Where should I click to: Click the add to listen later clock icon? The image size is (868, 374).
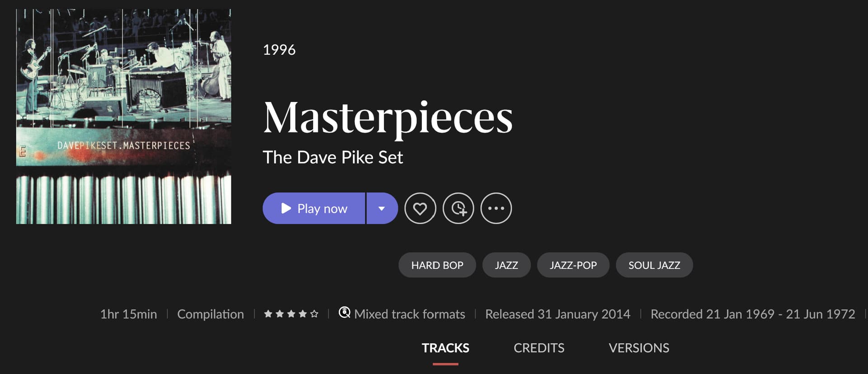coord(458,208)
